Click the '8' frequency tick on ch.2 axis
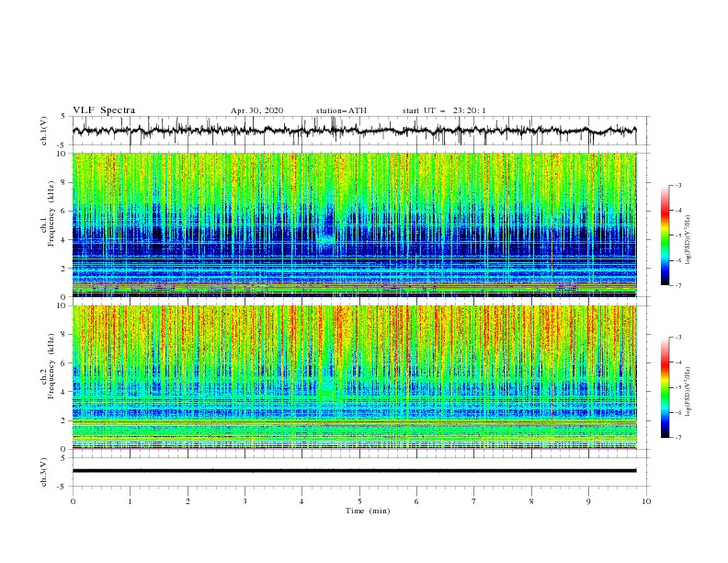728x563 pixels. [64, 335]
